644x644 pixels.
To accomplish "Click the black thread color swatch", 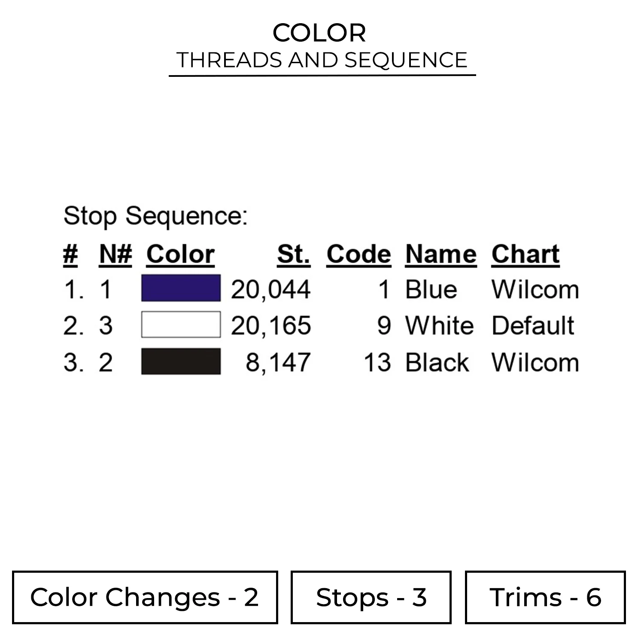I will 181,361.
